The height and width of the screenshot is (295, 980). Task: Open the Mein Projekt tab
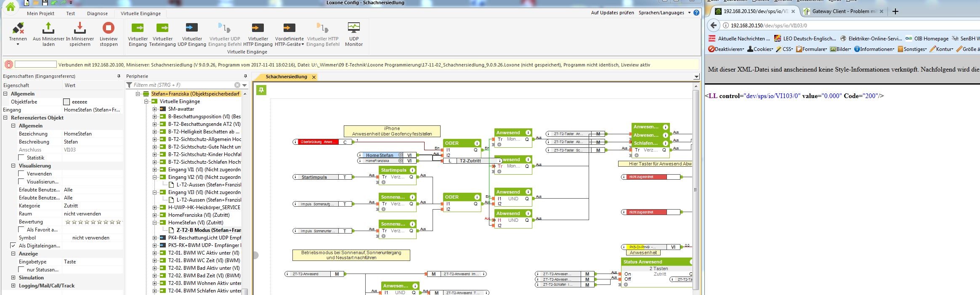point(41,13)
